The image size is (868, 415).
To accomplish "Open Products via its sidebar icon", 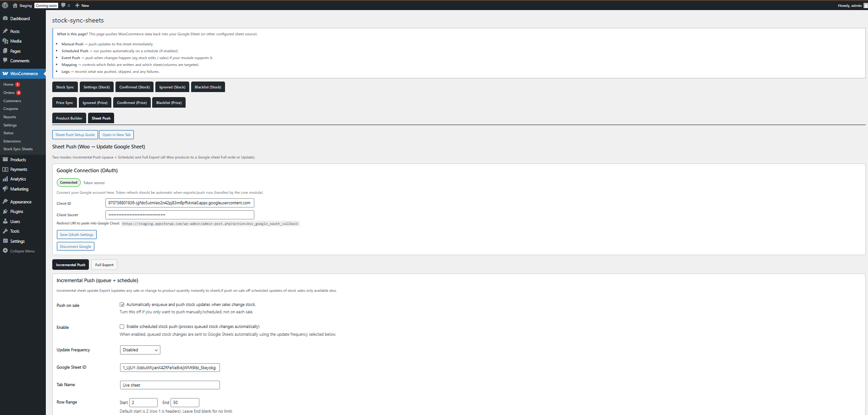I will [6, 159].
